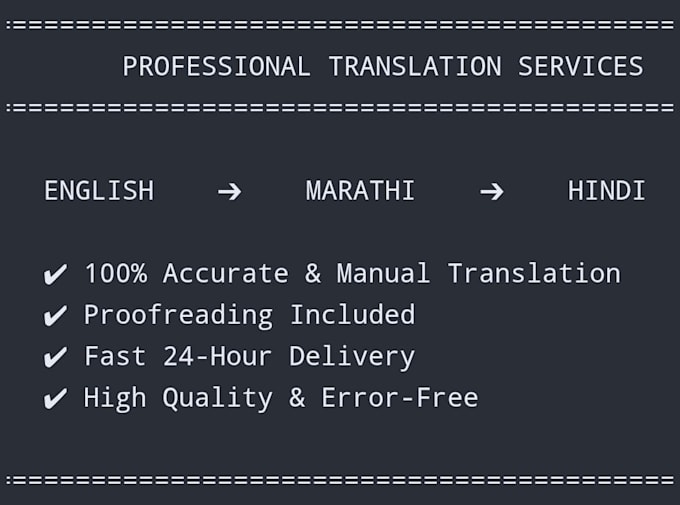Screen dimensions: 680x505
Task: Click the 100% figure in the first bullet
Action: pos(116,274)
